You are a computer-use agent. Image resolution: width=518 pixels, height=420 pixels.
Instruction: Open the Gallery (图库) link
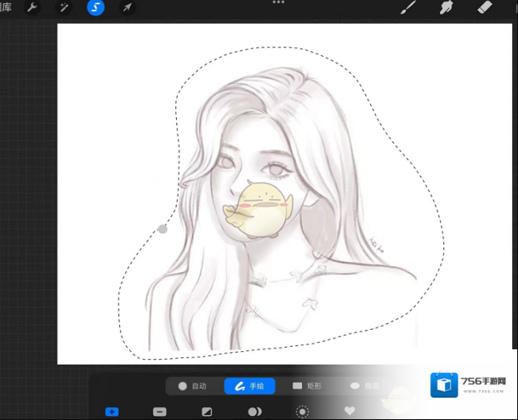pyautogui.click(x=5, y=7)
